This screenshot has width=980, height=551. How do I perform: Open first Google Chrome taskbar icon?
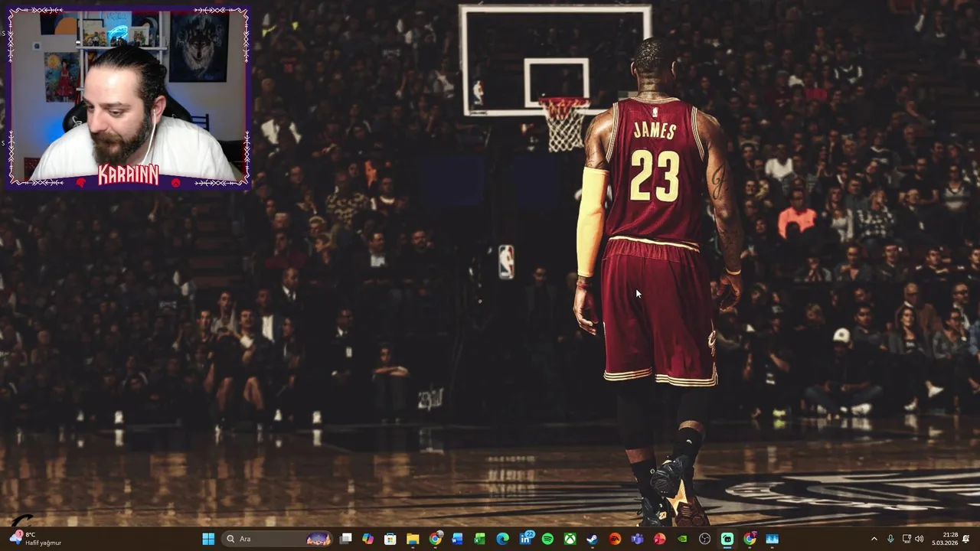point(435,539)
